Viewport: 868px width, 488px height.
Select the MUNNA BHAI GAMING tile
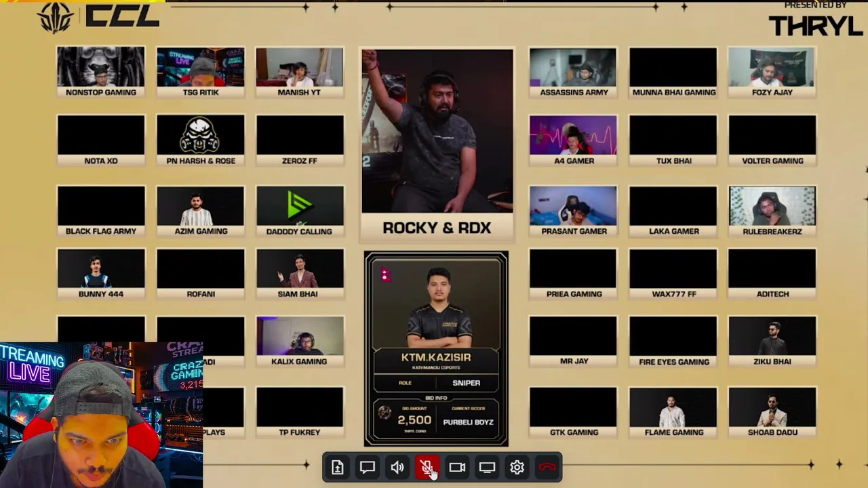tap(673, 72)
